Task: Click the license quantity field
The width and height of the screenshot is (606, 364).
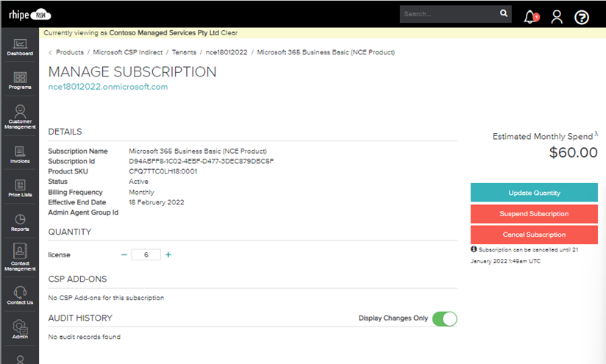Action: [146, 254]
